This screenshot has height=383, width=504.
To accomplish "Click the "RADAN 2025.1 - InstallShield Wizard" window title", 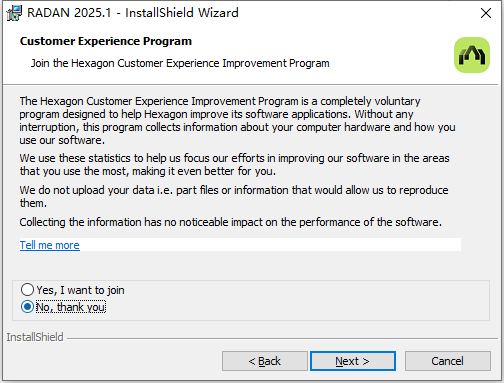I will pyautogui.click(x=133, y=13).
